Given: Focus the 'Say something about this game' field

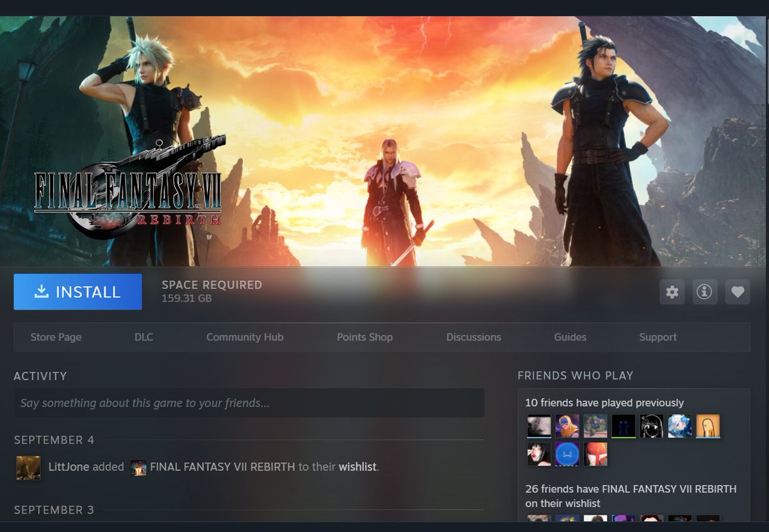Looking at the screenshot, I should (249, 403).
